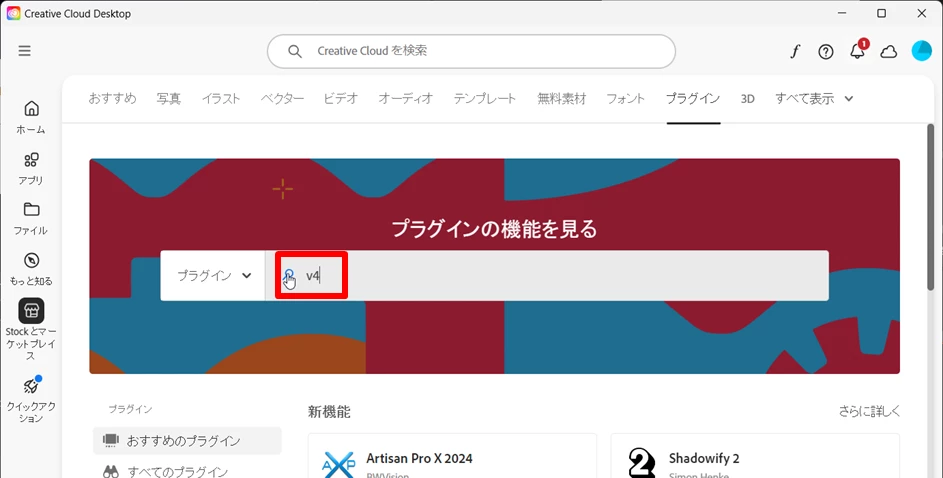This screenshot has height=478, width=943.
Task: Switch to the イラスト tab
Action: 221,99
